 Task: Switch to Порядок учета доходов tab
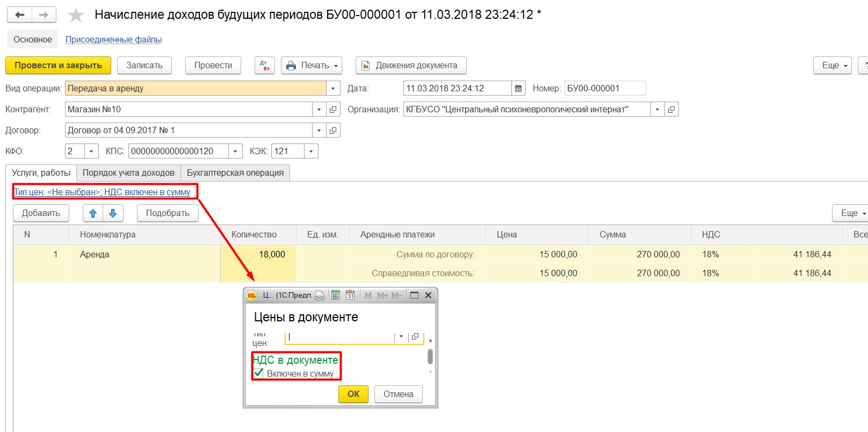[x=128, y=172]
